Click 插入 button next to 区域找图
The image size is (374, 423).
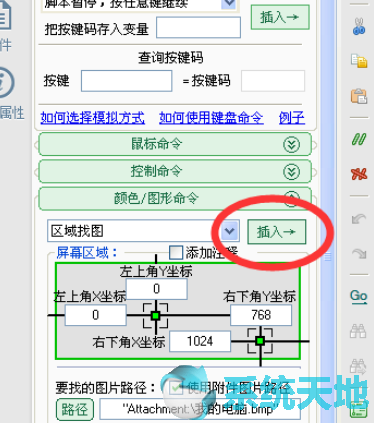(x=277, y=231)
